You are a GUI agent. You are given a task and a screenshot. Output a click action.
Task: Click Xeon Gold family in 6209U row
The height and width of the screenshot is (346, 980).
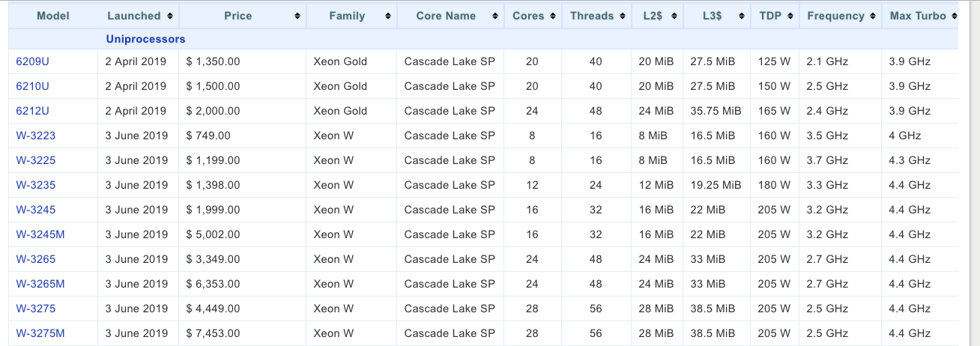coord(340,61)
